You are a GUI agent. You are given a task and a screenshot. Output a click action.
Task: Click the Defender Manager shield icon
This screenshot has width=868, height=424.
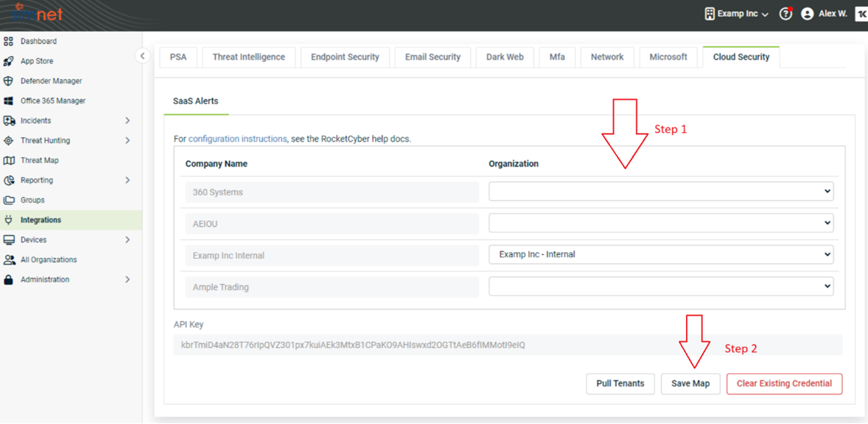point(8,81)
